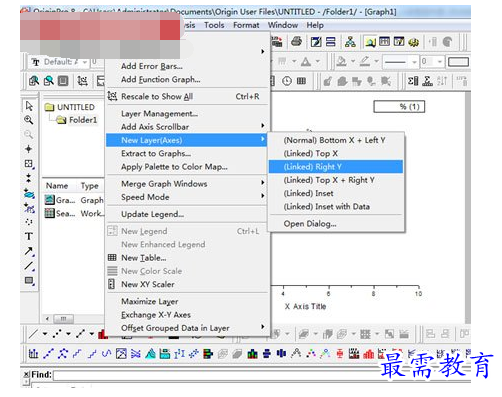Open the Default font name dropdown
This screenshot has width=502, height=397.
tap(85, 62)
